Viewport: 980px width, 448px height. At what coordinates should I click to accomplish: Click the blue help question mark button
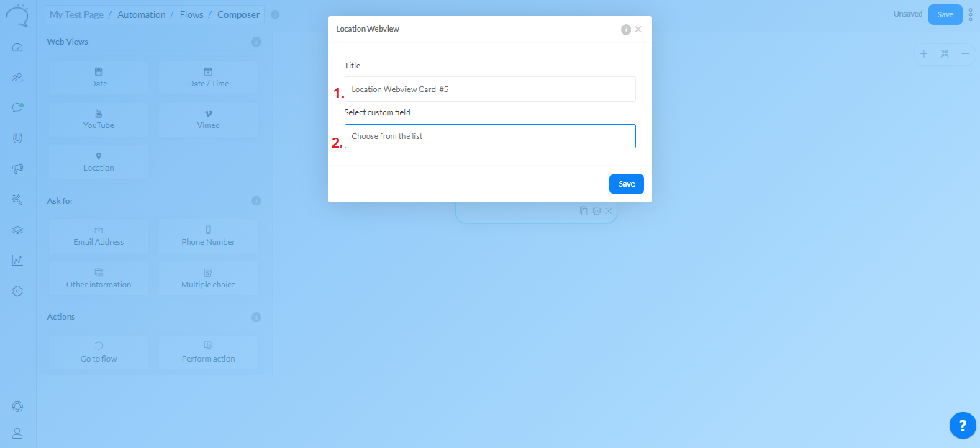point(963,425)
